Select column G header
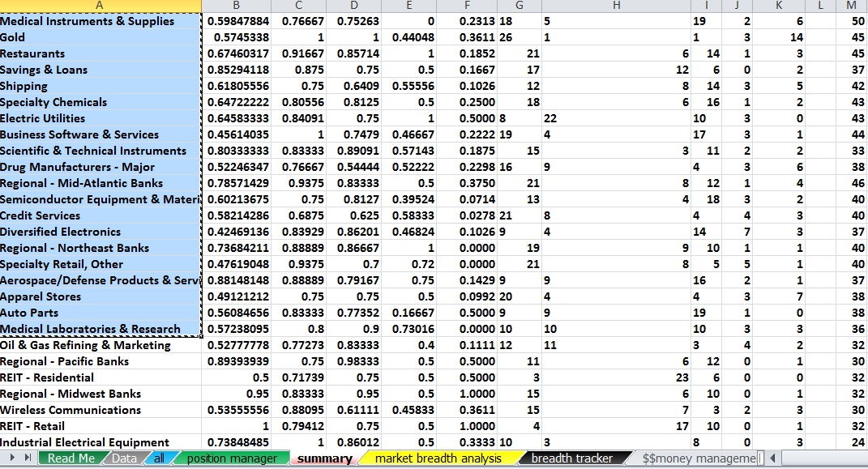The image size is (868, 469). point(520,6)
